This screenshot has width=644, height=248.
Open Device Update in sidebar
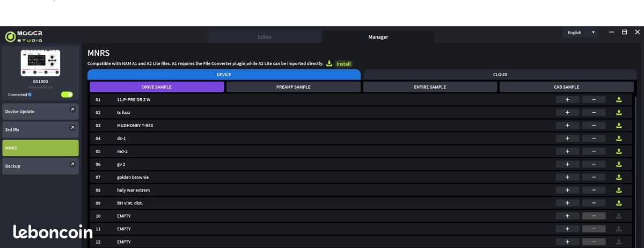pos(40,112)
